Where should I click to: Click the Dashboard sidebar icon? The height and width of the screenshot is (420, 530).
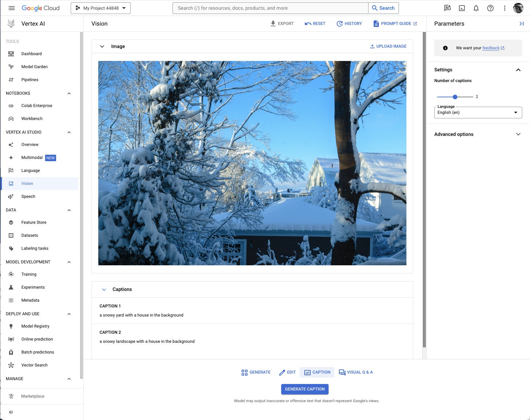coord(11,54)
